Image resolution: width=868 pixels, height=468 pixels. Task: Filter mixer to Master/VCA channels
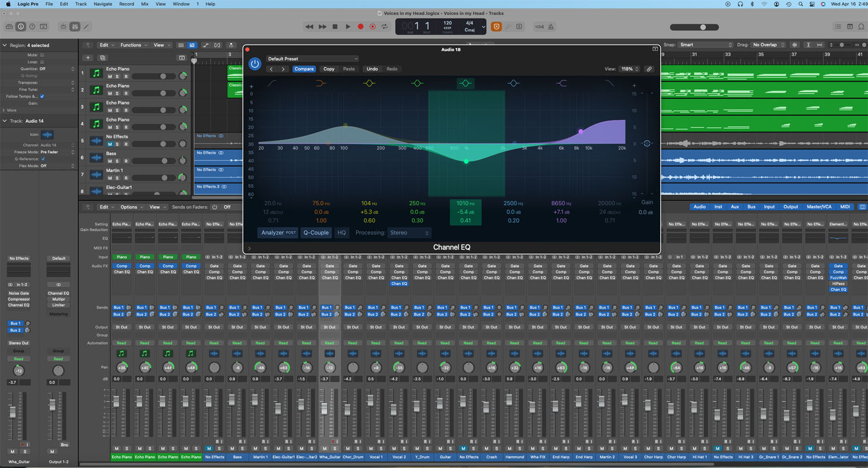(x=819, y=207)
